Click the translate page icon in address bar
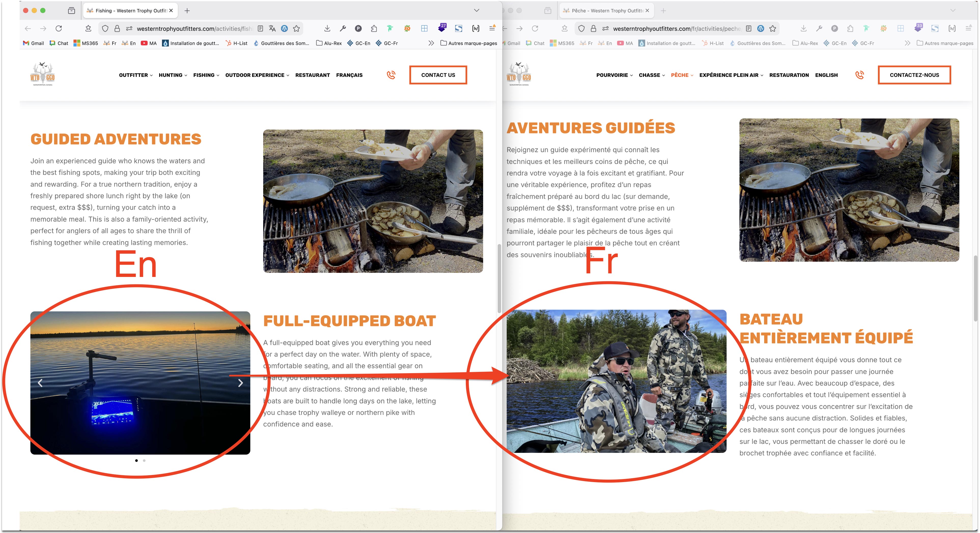Image resolution: width=980 pixels, height=533 pixels. 272,29
